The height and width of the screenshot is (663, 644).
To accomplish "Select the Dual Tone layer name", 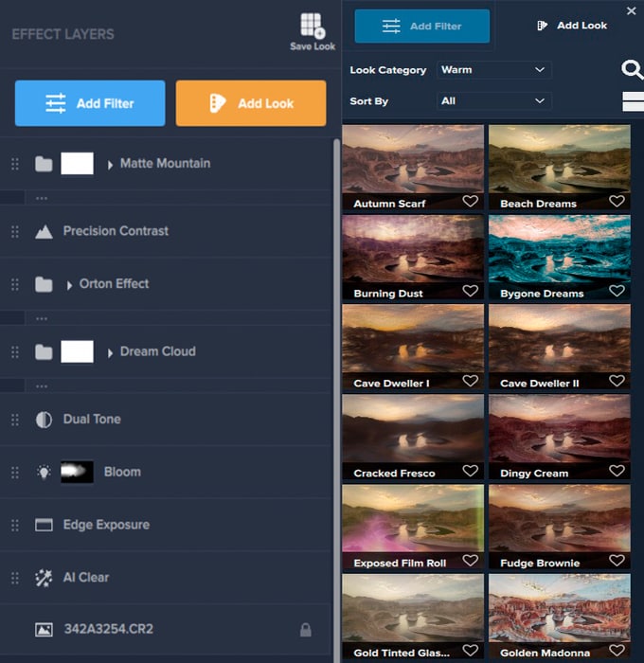I will click(92, 420).
